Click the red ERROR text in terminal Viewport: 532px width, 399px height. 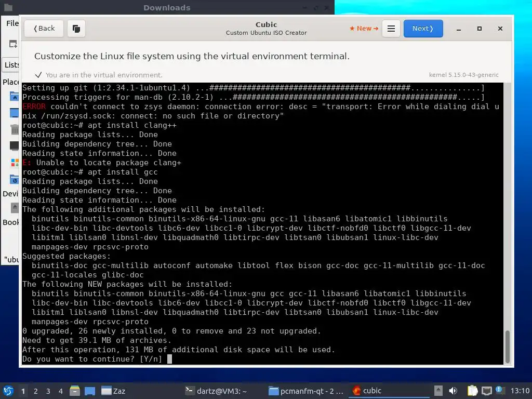(34, 107)
